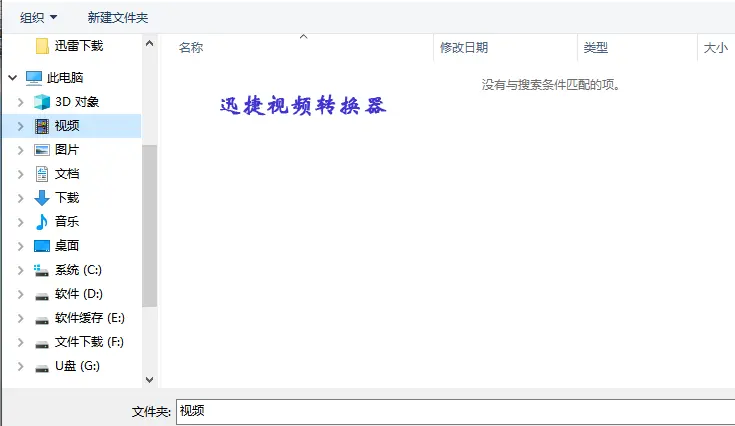Click the 3D 对象 cube icon
This screenshot has width=735, height=426.
pos(42,102)
